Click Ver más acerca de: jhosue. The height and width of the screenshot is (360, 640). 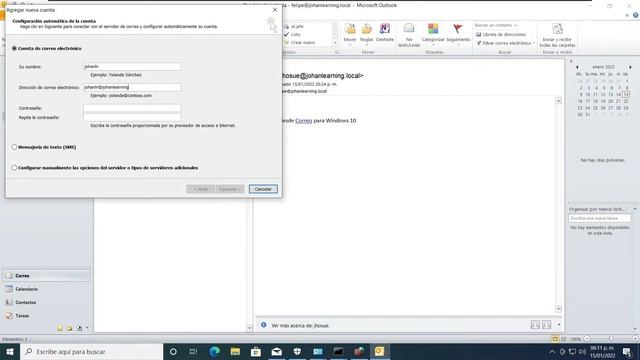coord(300,325)
